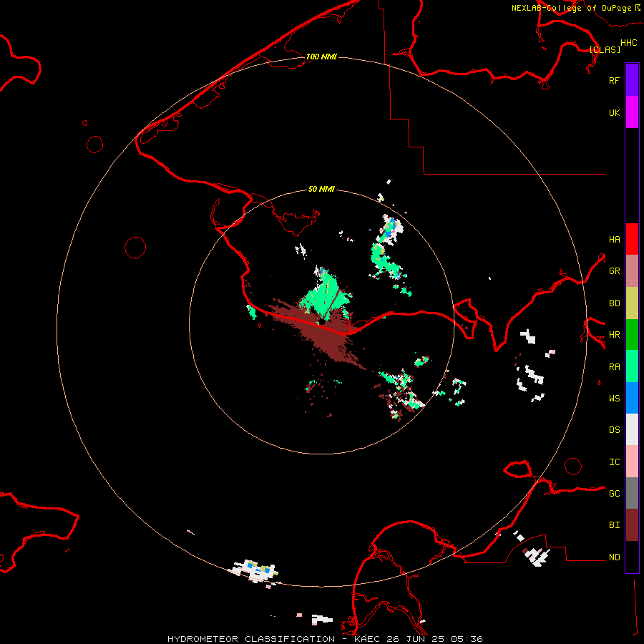This screenshot has width=644, height=644.
Task: Click the BD legend label
Action: [x=614, y=303]
